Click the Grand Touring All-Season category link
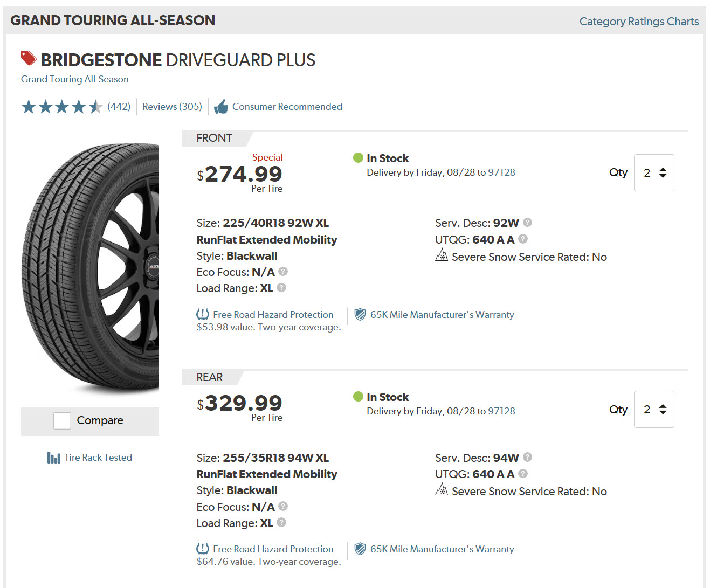Image resolution: width=710 pixels, height=588 pixels. 74,79
